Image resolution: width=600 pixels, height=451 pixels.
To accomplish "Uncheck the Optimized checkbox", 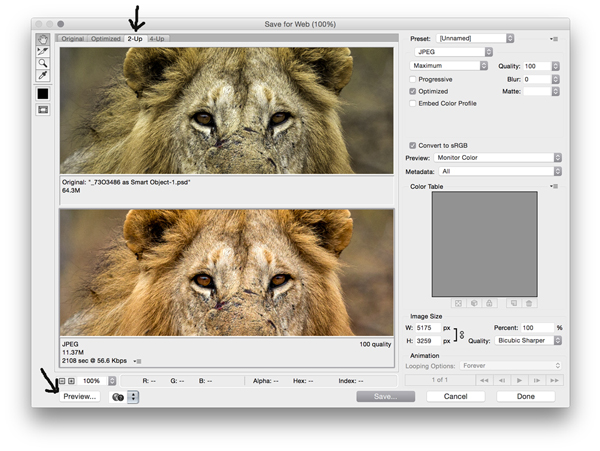I will (x=413, y=91).
